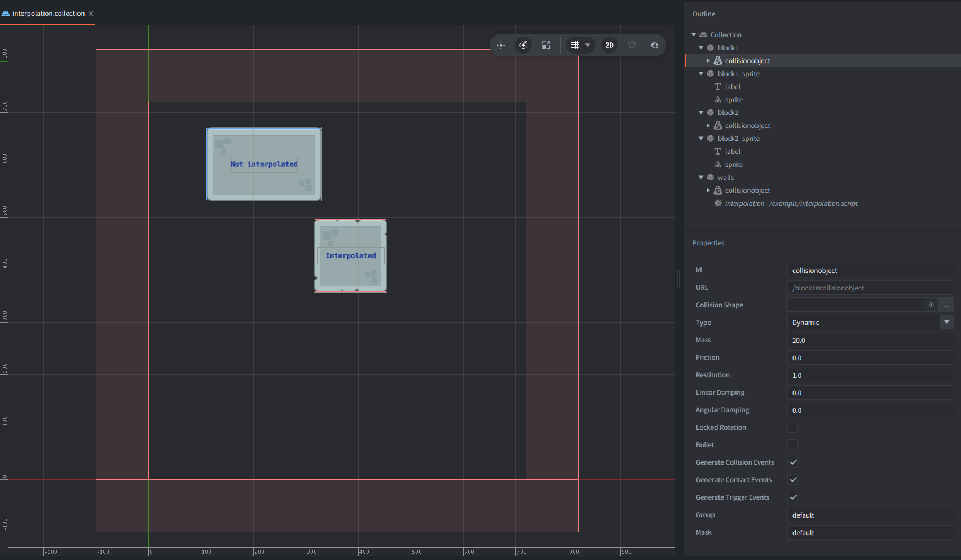Select the Move tool in viewport toolbar

tap(501, 45)
